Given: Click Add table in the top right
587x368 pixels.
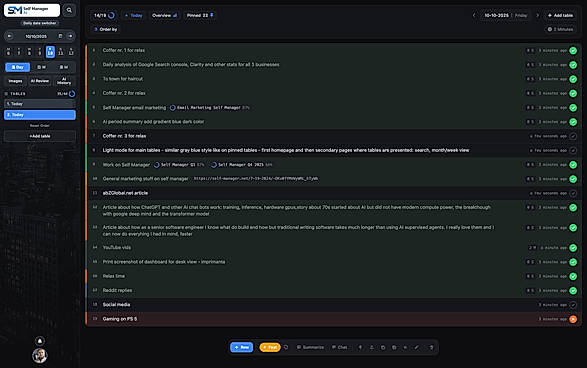Looking at the screenshot, I should (x=560, y=15).
